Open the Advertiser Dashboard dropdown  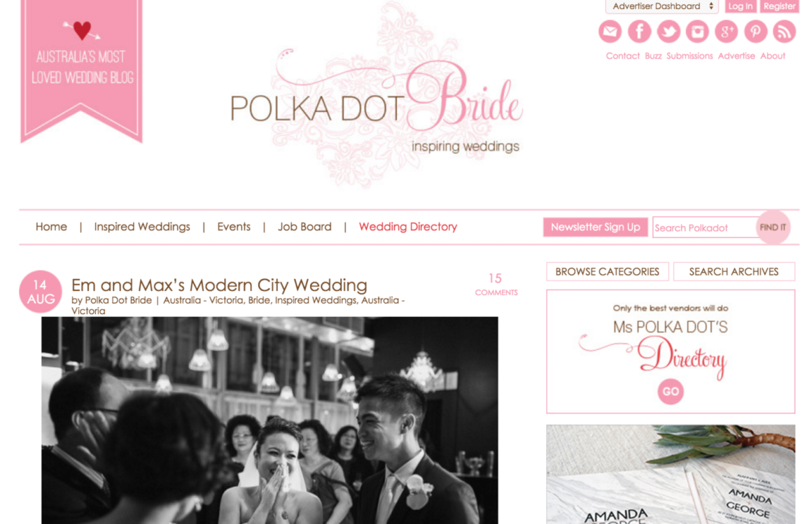[x=661, y=6]
